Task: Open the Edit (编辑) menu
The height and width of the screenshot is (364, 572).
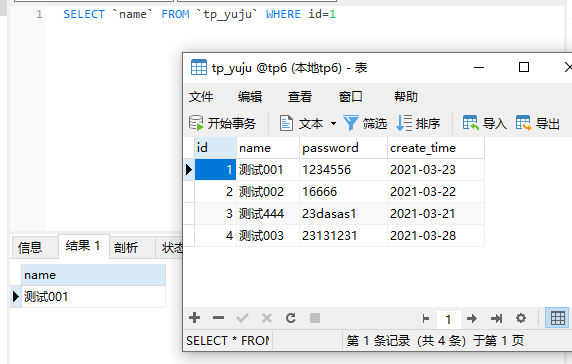Action: (250, 97)
